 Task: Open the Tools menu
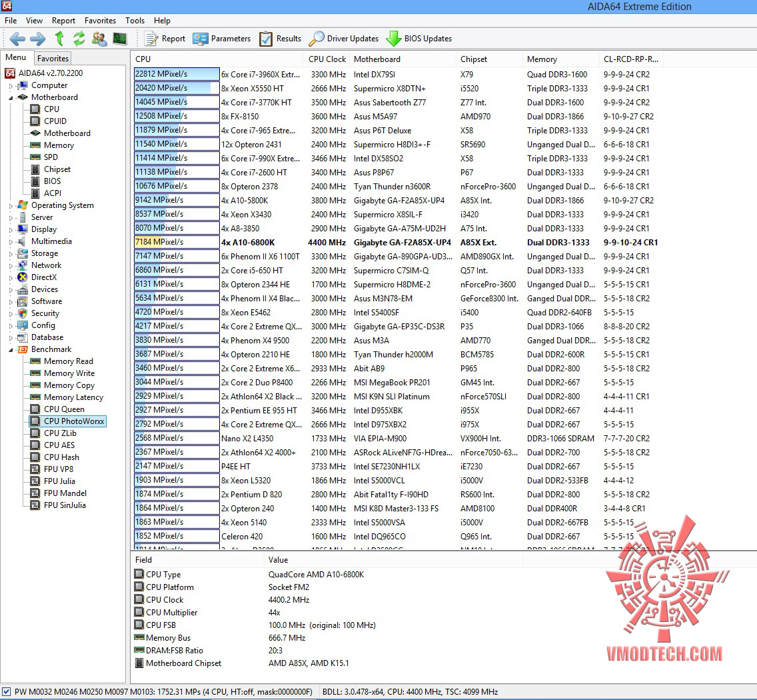click(135, 20)
